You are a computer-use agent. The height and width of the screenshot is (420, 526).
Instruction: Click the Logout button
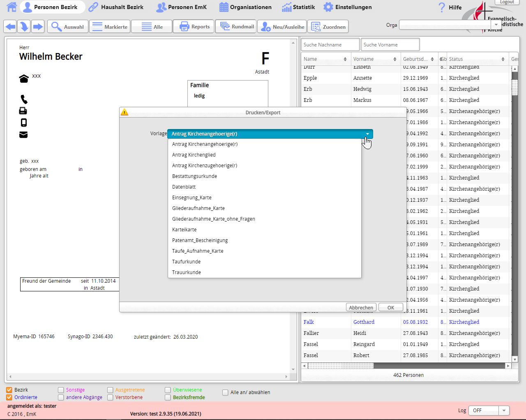tap(507, 2)
